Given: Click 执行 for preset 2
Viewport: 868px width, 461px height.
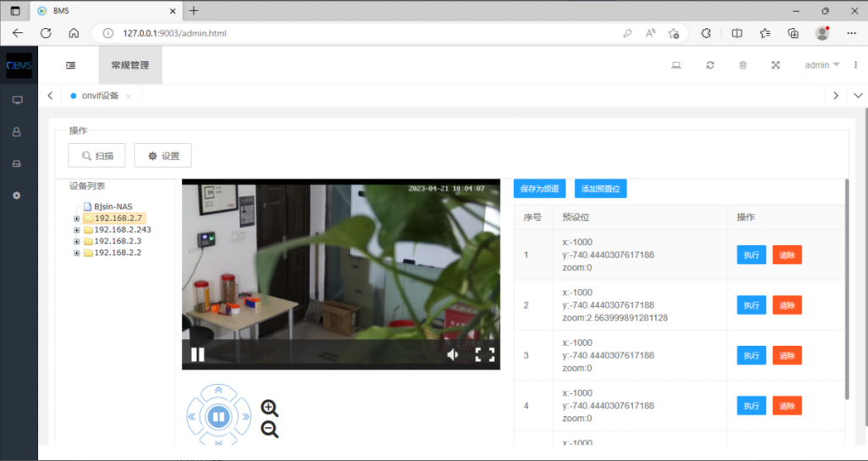Looking at the screenshot, I should point(751,305).
